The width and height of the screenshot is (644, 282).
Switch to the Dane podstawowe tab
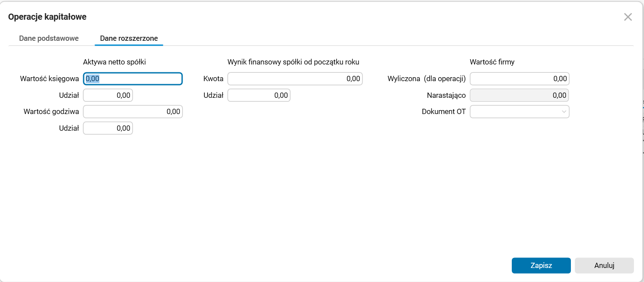point(49,38)
